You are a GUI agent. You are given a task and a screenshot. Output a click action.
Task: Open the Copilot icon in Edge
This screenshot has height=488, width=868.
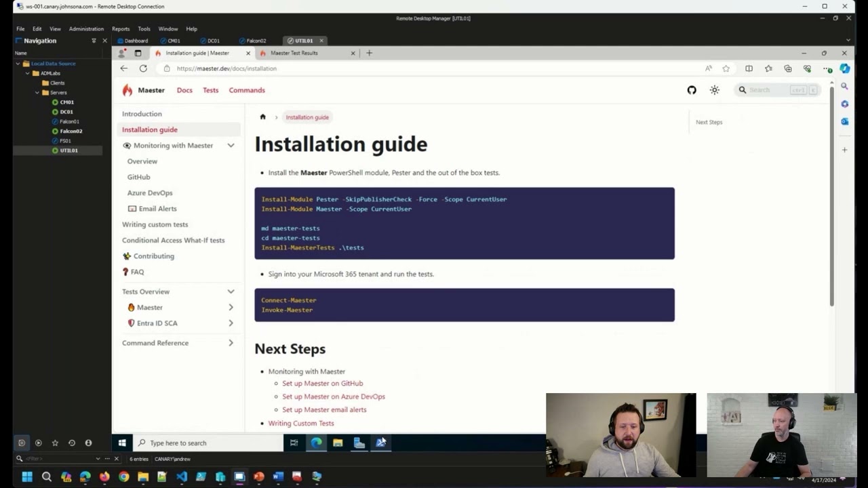tap(844, 68)
